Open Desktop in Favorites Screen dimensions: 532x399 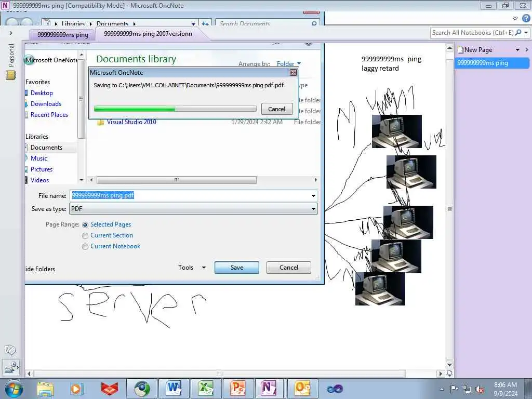point(42,93)
